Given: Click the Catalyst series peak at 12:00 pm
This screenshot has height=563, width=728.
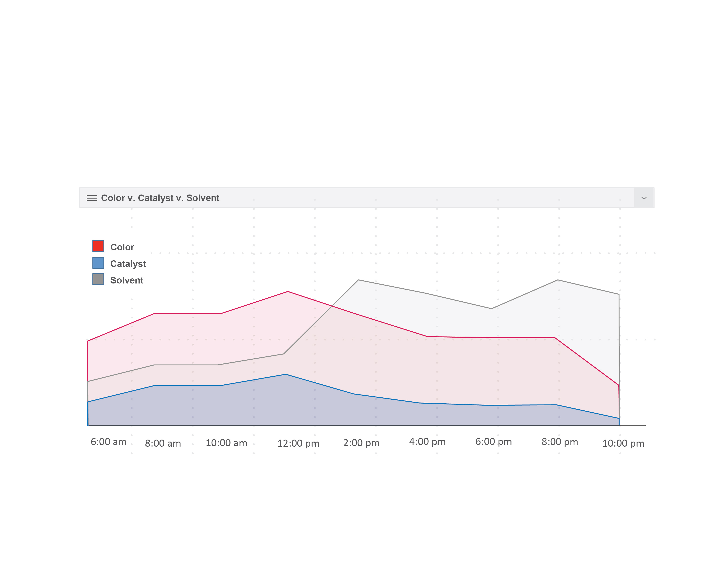Looking at the screenshot, I should point(286,374).
